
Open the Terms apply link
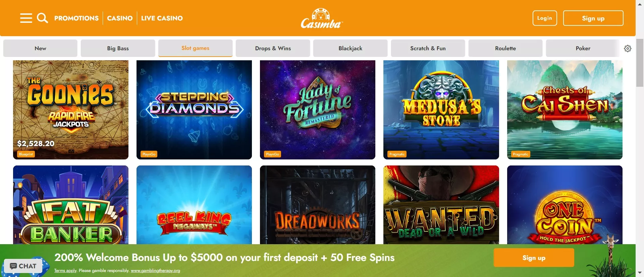tap(65, 271)
